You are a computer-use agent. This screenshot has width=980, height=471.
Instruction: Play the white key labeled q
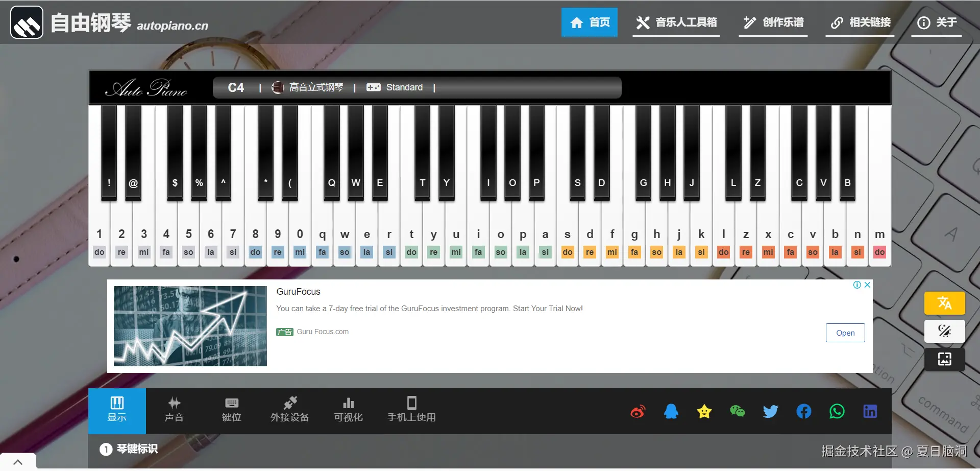click(x=322, y=233)
